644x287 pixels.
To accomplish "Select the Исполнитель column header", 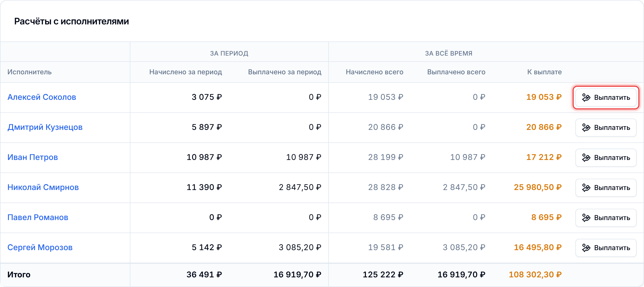I will click(x=29, y=72).
